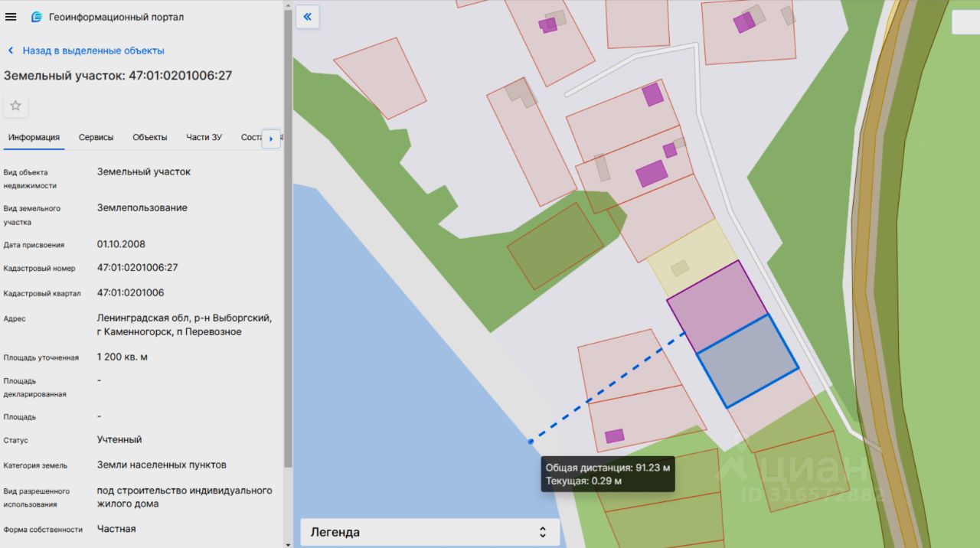980x548 pixels.
Task: Switch to the Объекты tab
Action: (149, 137)
